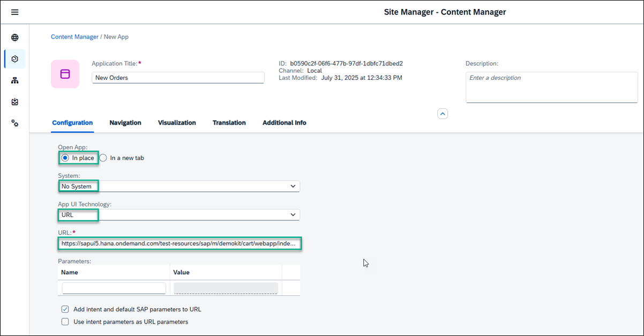Image resolution: width=644 pixels, height=336 pixels.
Task: Click the 'Site Manager - Content Manager' title
Action: click(x=445, y=12)
